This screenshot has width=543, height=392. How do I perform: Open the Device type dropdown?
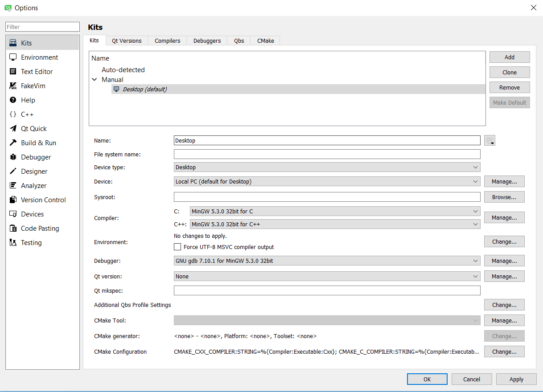pyautogui.click(x=327, y=167)
